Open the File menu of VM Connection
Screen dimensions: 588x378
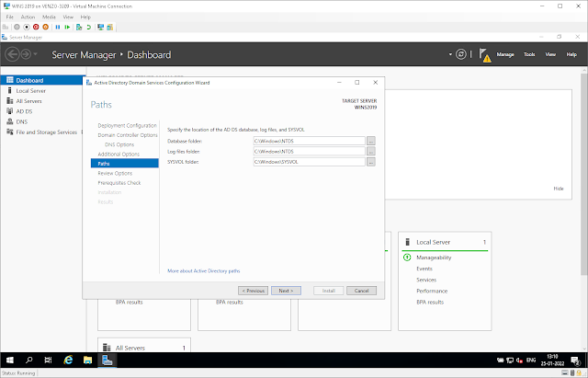10,17
